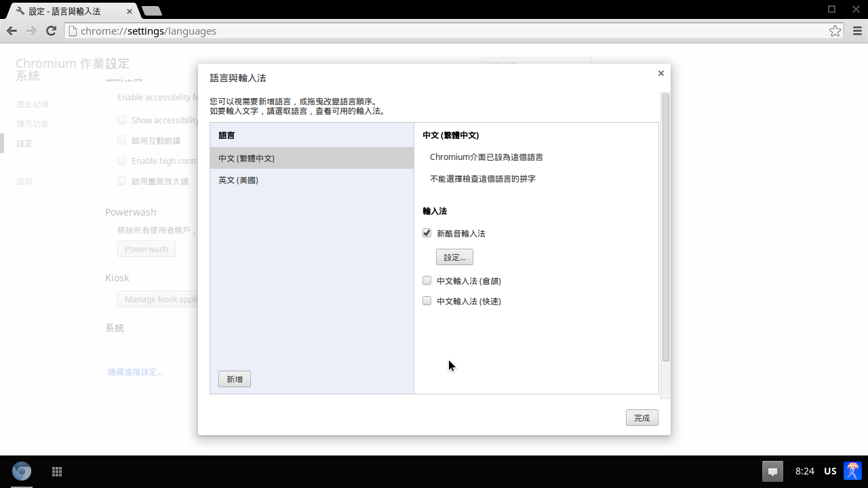The height and width of the screenshot is (488, 868).
Task: Bookmark this page with the star icon
Action: point(835,31)
